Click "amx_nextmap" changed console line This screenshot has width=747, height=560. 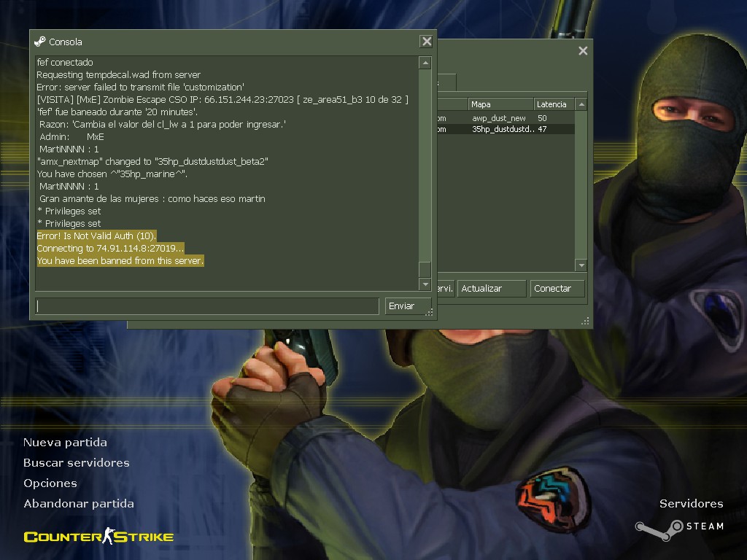click(x=152, y=161)
